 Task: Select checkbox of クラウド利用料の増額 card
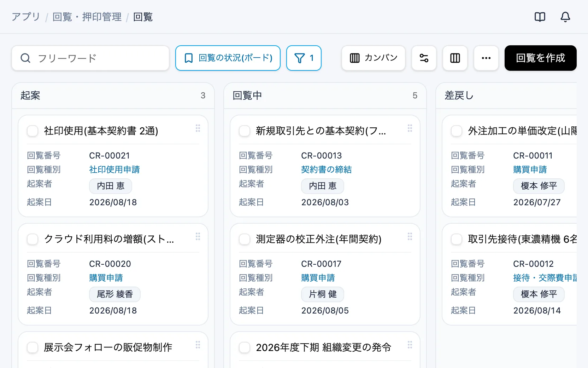pyautogui.click(x=33, y=239)
